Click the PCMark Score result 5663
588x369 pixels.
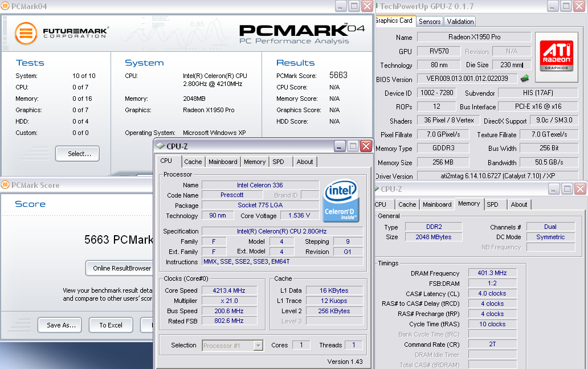pos(338,75)
